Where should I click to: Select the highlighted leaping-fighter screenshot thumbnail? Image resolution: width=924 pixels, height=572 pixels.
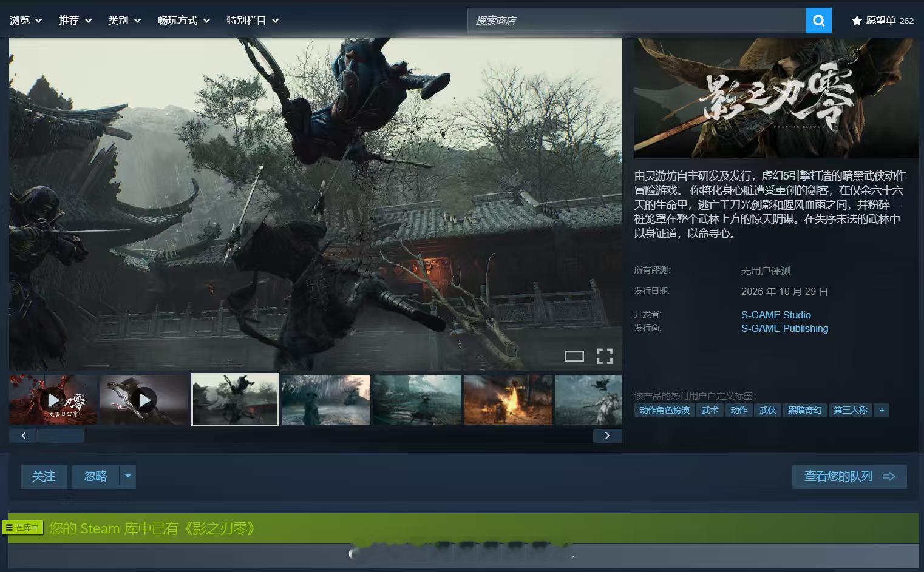[236, 400]
